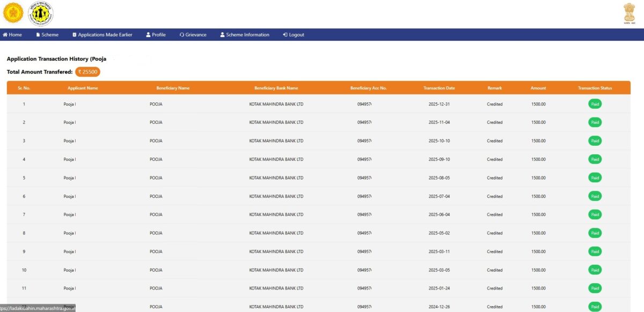
Task: Open the Scheme Information menu item
Action: pyautogui.click(x=244, y=34)
